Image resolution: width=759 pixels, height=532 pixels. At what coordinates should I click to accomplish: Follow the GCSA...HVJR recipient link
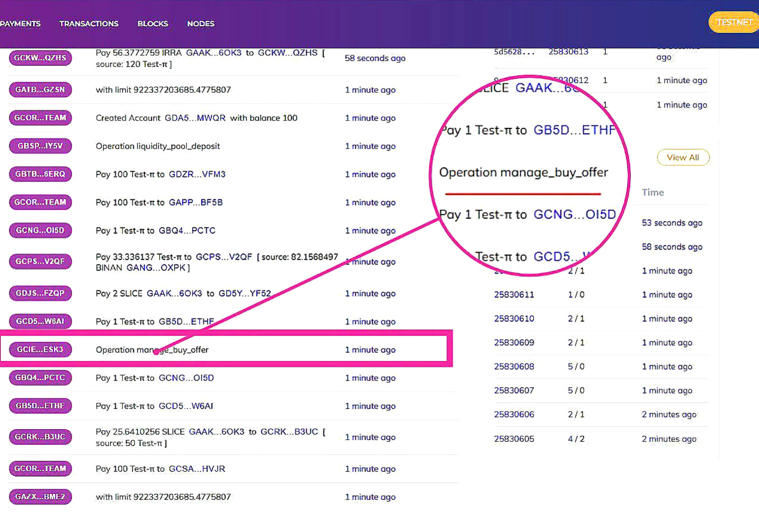(x=197, y=469)
